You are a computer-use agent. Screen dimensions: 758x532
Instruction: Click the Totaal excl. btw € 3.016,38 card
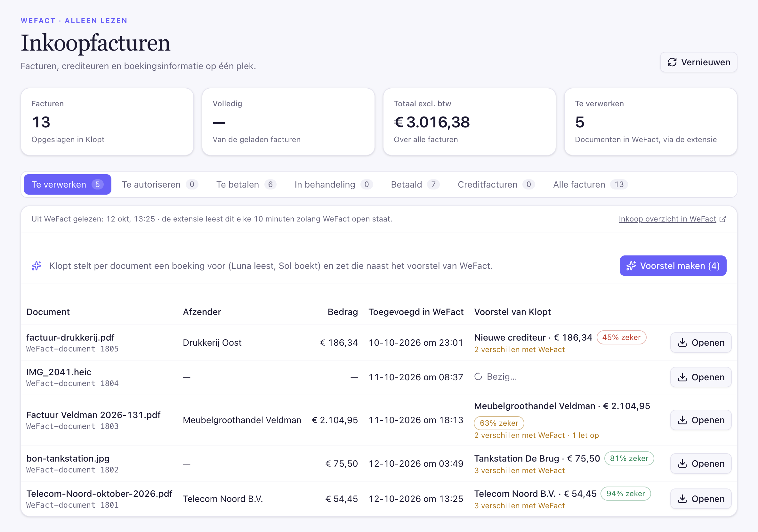[470, 122]
